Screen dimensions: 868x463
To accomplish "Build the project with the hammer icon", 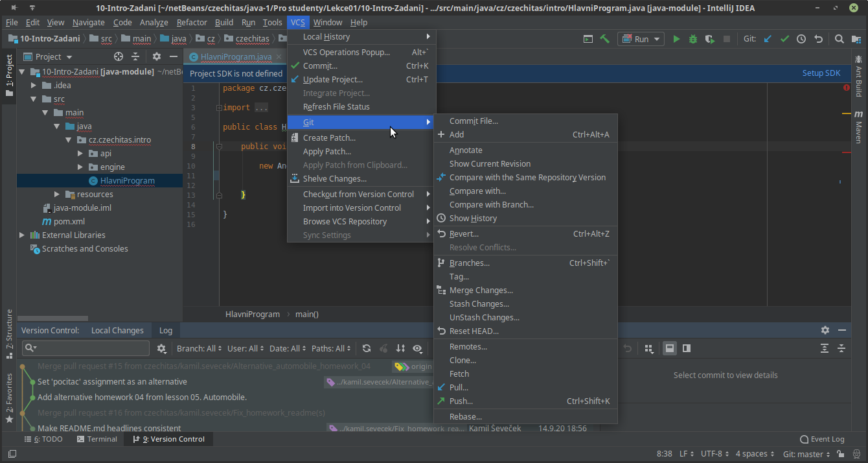I will 605,39.
